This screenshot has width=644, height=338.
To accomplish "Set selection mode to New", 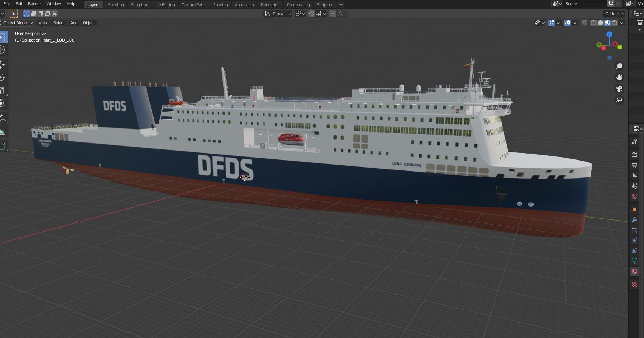I will pos(27,14).
